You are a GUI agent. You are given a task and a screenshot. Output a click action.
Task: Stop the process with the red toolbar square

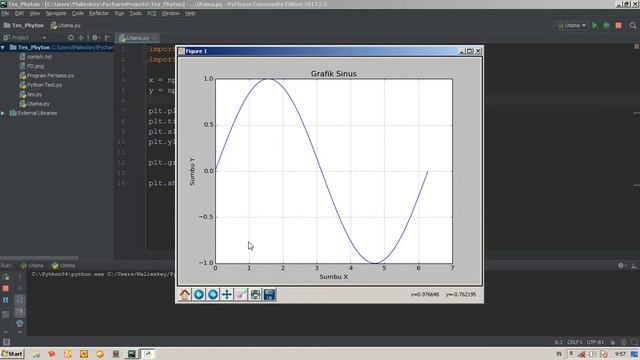618,25
